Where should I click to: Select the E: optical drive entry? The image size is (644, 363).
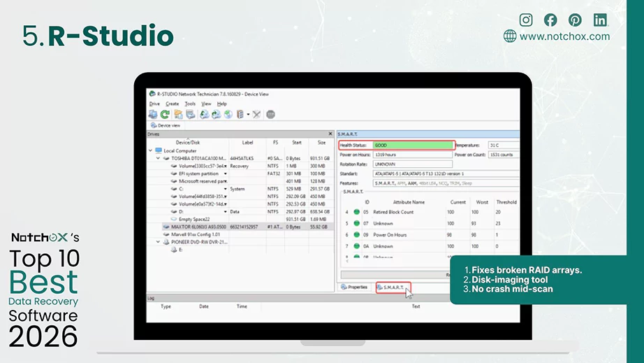[x=181, y=250]
